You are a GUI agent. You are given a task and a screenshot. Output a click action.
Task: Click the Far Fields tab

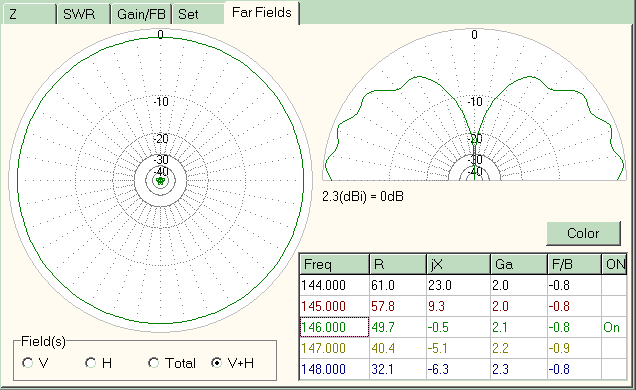coord(262,13)
